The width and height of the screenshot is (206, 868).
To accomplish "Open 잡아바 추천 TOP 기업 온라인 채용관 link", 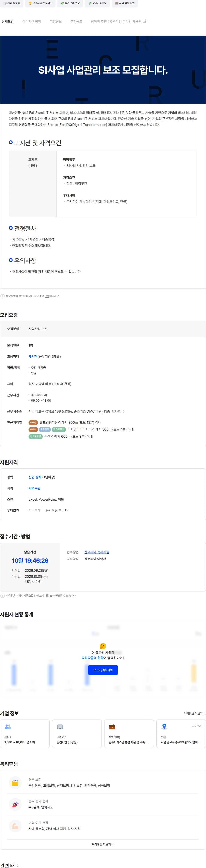I will 118,22.
